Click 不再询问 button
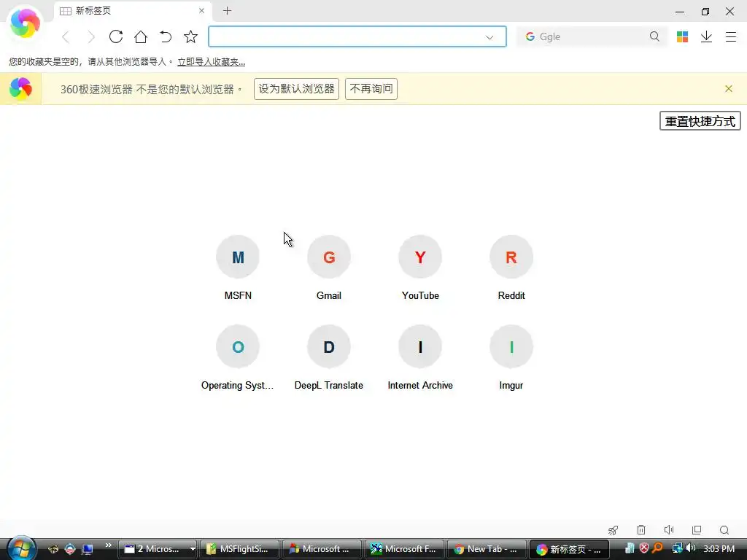The width and height of the screenshot is (747, 560). [x=371, y=88]
